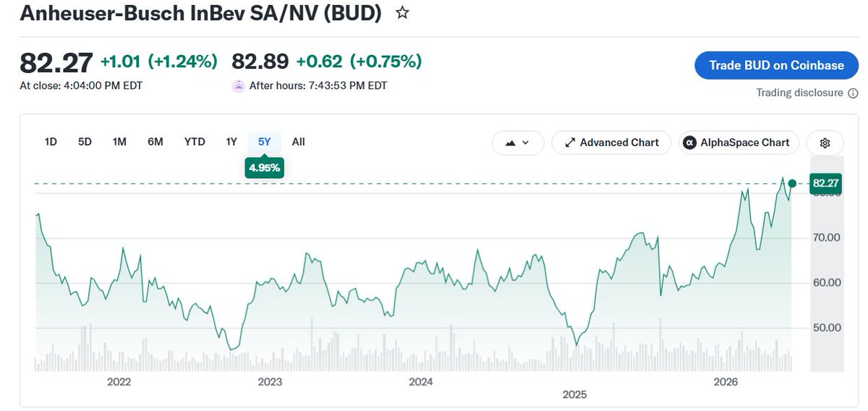Click the Anheuser-Busch InBev SA/NV (BUD) title

point(200,13)
